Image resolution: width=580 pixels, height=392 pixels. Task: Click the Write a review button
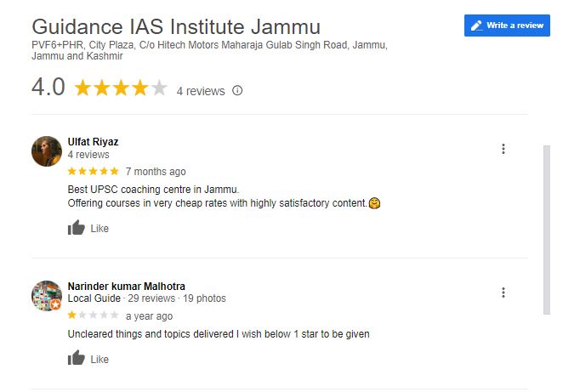click(x=507, y=26)
